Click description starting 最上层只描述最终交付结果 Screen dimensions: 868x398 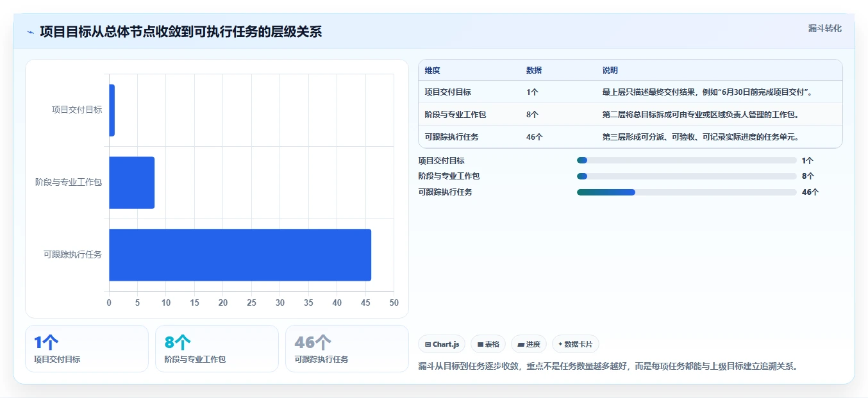click(708, 92)
